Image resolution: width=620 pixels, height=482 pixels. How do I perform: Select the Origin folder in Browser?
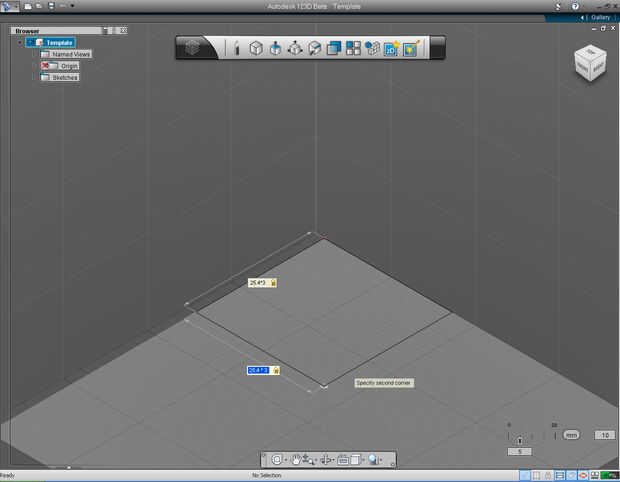click(60, 66)
